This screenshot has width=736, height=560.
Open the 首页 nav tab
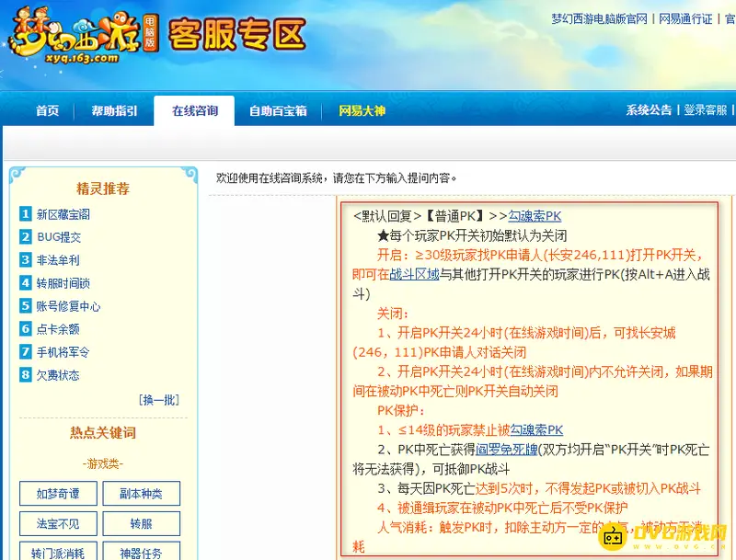[48, 110]
